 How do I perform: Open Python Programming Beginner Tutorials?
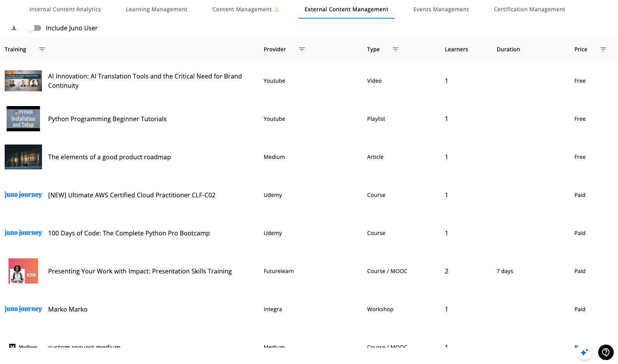pyautogui.click(x=107, y=119)
